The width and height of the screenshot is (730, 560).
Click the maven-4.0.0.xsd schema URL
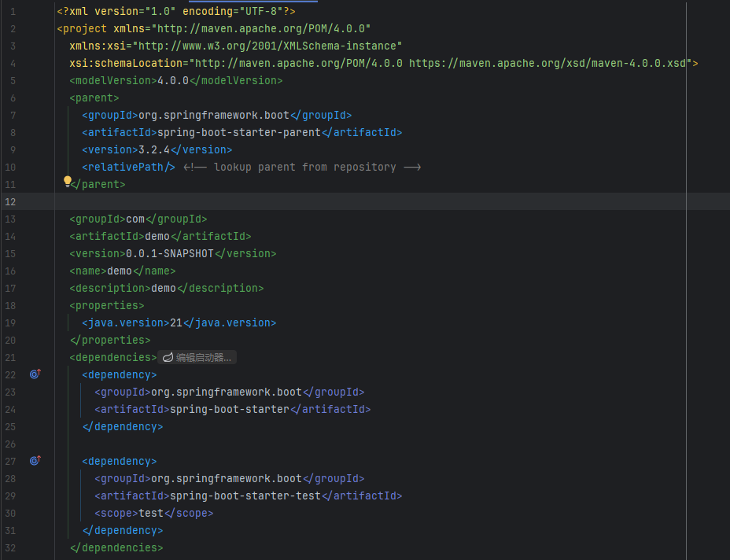(x=551, y=63)
